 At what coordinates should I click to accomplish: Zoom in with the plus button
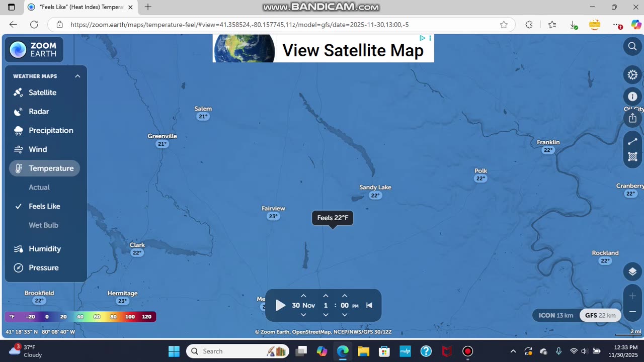tap(632, 296)
